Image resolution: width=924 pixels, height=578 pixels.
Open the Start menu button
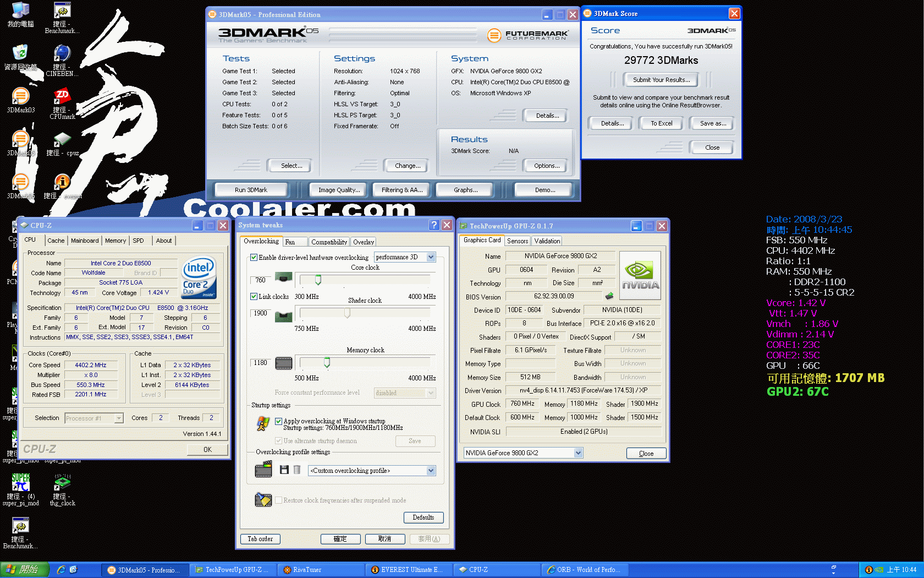25,570
